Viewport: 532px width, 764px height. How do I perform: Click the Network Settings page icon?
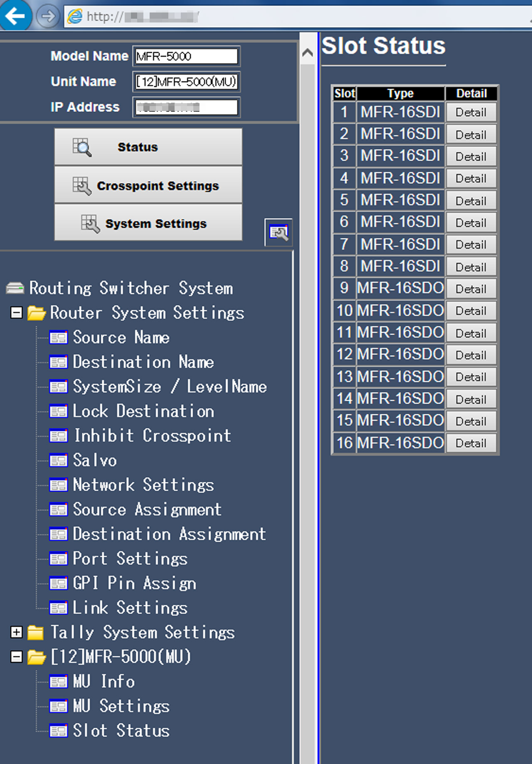[58, 485]
